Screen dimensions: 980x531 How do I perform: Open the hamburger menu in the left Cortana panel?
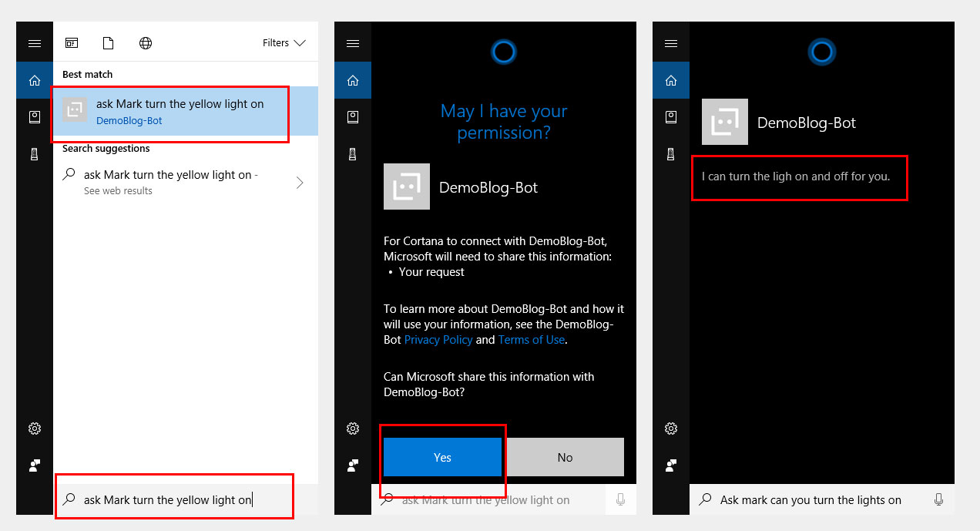[35, 43]
